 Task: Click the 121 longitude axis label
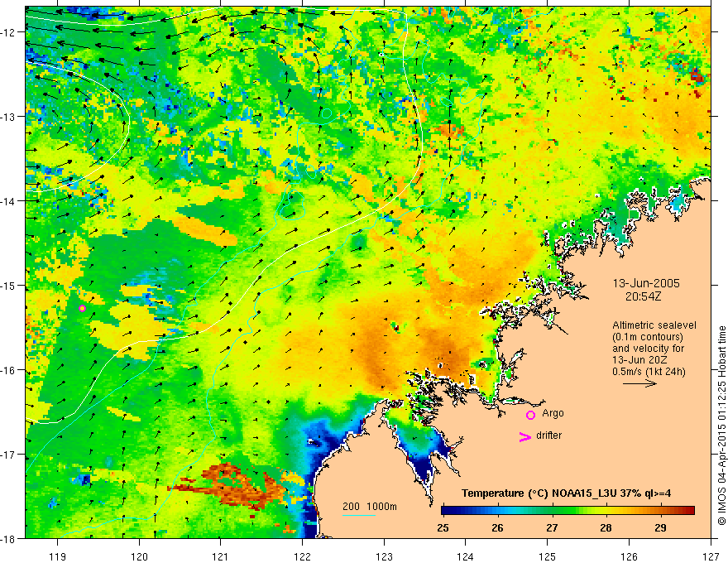(x=220, y=556)
